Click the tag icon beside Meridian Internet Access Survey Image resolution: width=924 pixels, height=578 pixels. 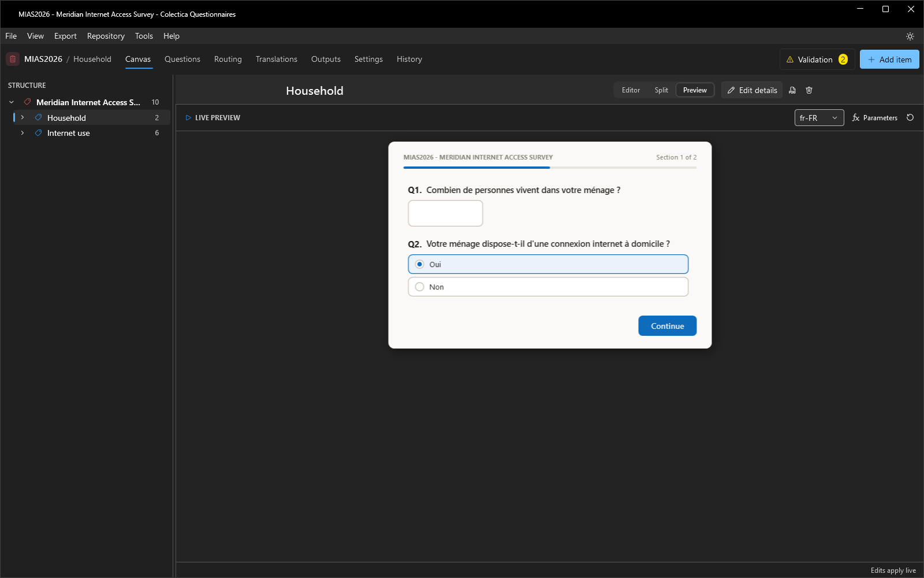pos(27,102)
